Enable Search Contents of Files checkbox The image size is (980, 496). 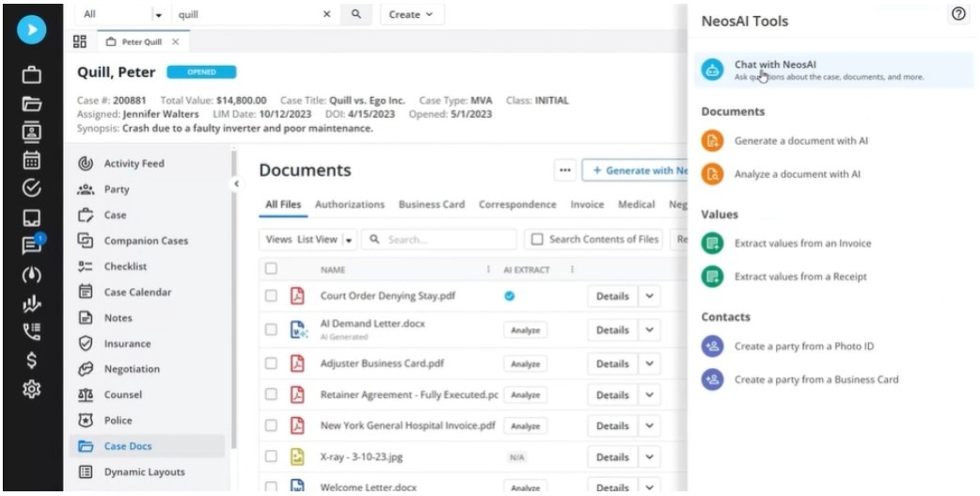click(537, 240)
